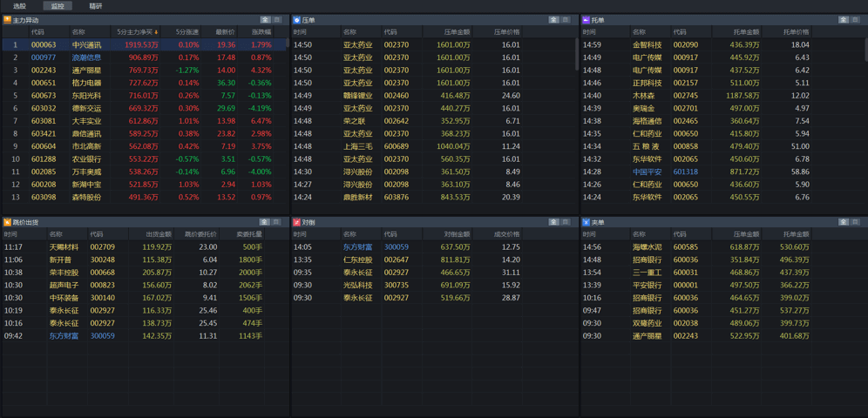Click the 对倒 panel icon

[297, 222]
